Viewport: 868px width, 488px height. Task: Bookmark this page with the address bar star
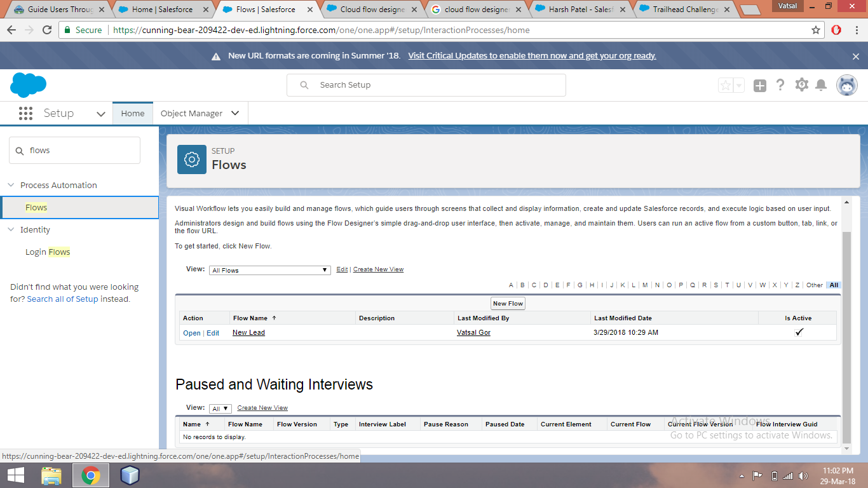coord(816,30)
